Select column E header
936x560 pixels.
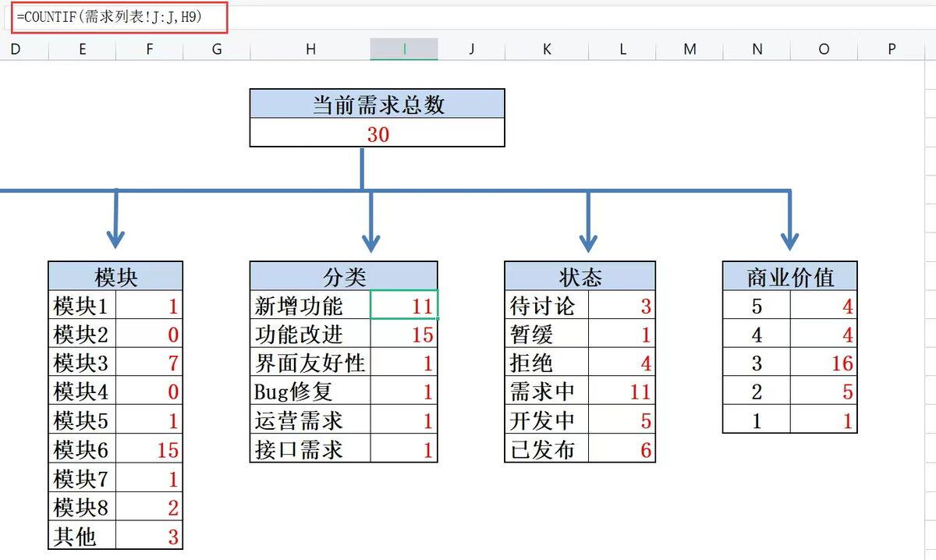point(82,49)
